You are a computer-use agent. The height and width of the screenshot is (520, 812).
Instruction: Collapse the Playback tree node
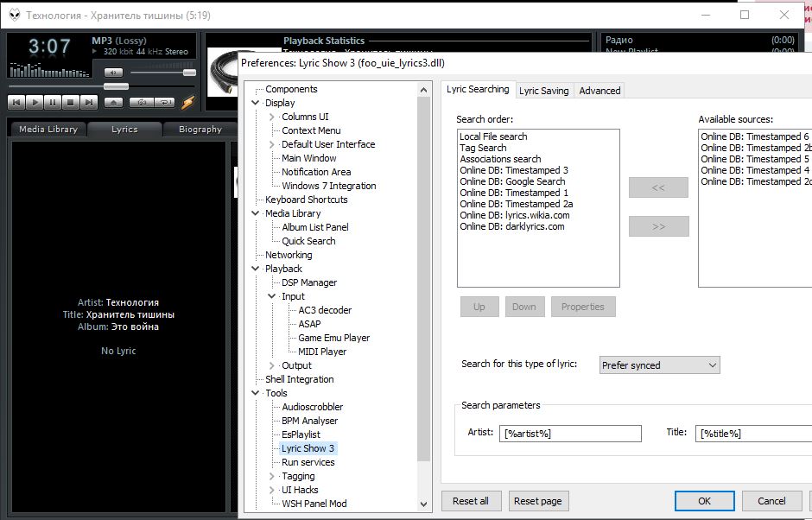click(x=256, y=269)
